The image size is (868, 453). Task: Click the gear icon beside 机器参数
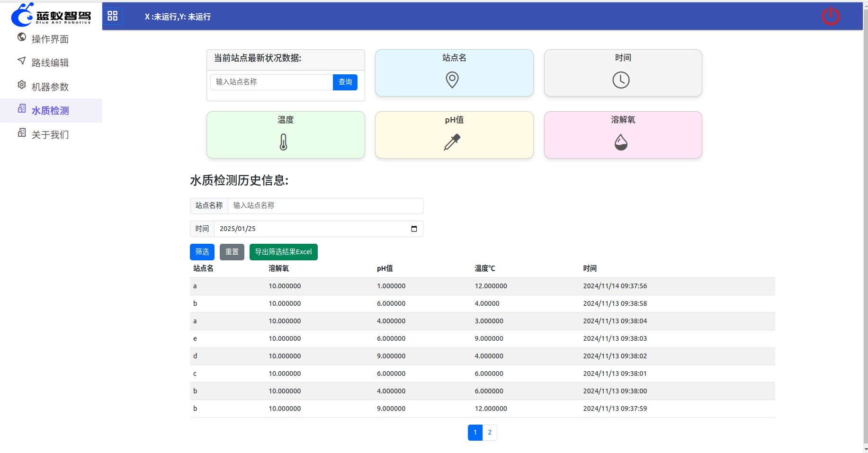click(x=22, y=85)
